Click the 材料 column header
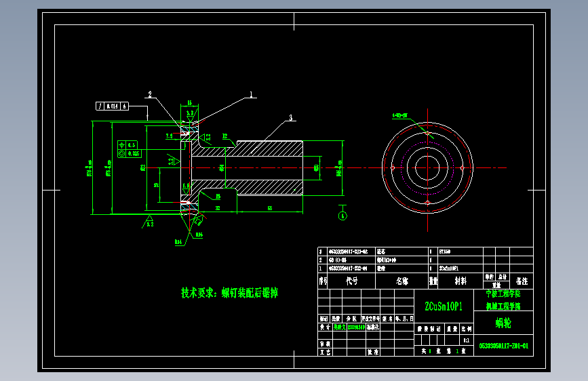This screenshot has width=588, height=381. point(460,281)
